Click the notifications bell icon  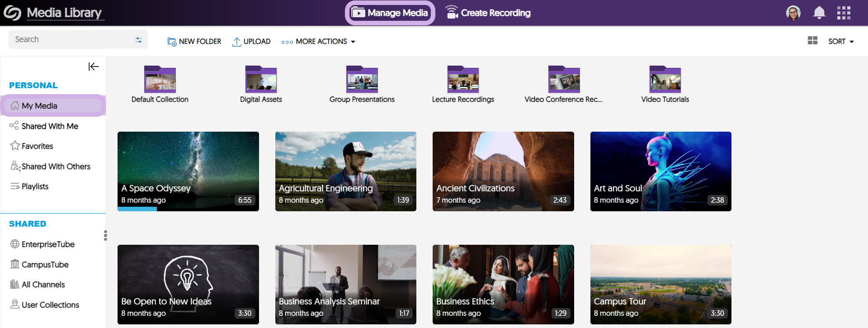point(819,13)
